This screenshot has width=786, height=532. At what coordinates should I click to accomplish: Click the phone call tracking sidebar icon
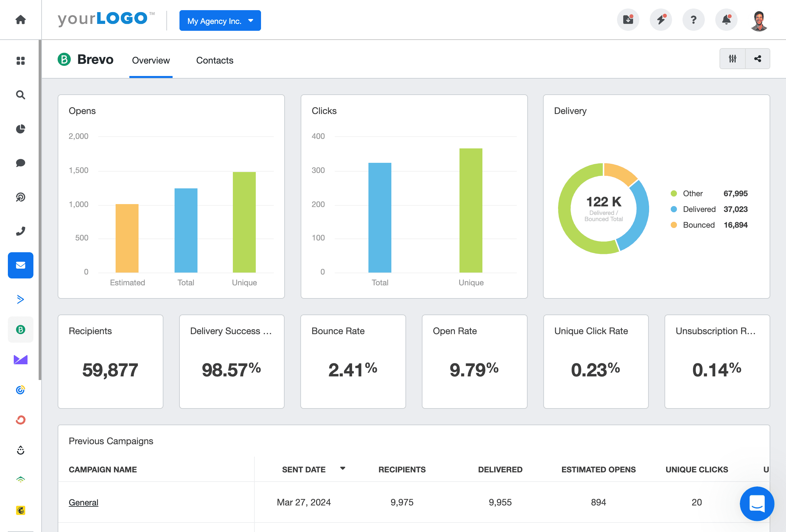pos(21,231)
